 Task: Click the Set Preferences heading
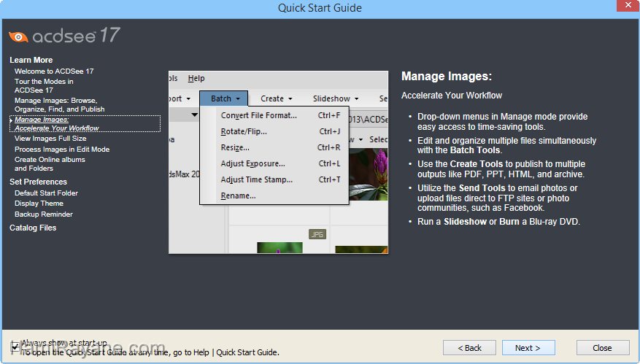click(38, 182)
